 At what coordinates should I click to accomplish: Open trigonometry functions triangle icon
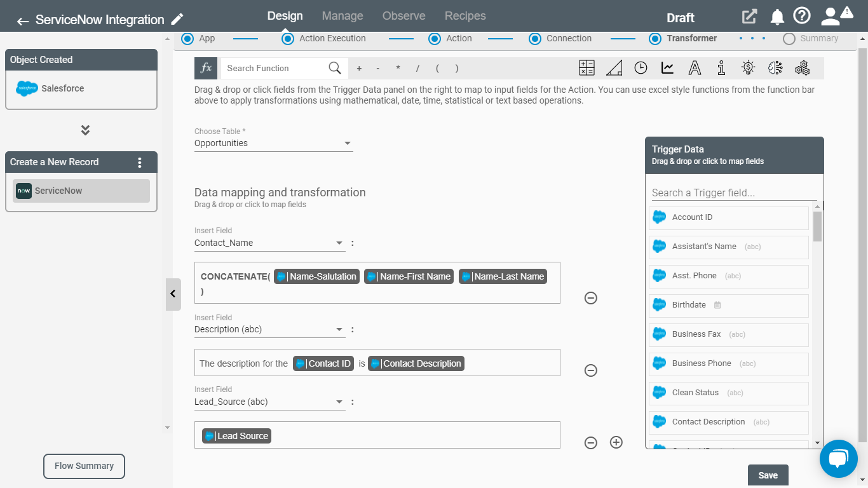pos(614,68)
